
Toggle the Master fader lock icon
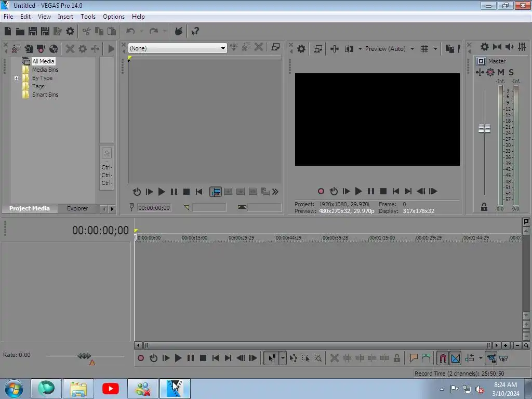pyautogui.click(x=484, y=207)
